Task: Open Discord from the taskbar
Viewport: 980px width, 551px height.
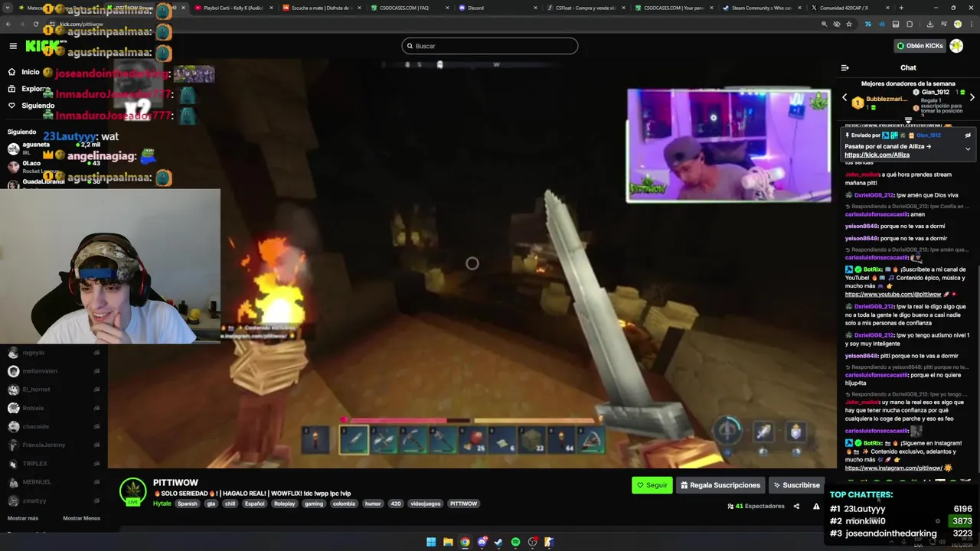Action: pos(482,542)
